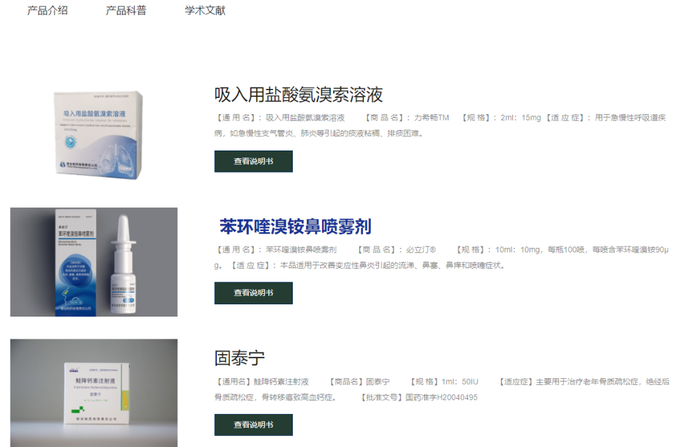Click the lungs graphic on ambroxol box

[x=115, y=154]
